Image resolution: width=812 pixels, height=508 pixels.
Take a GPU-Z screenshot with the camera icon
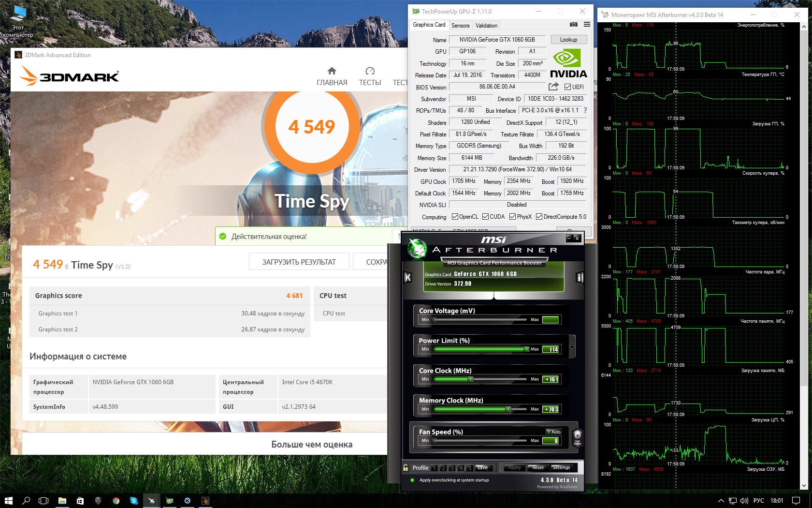(574, 24)
